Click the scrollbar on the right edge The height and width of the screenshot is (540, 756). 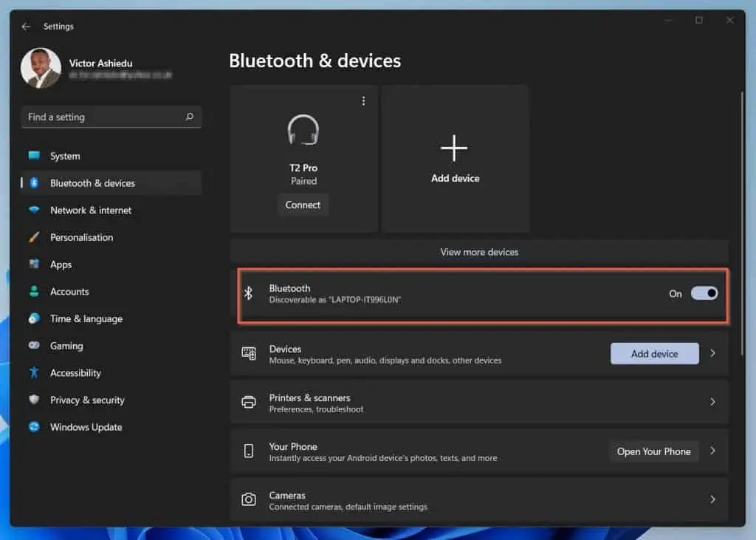(x=742, y=185)
